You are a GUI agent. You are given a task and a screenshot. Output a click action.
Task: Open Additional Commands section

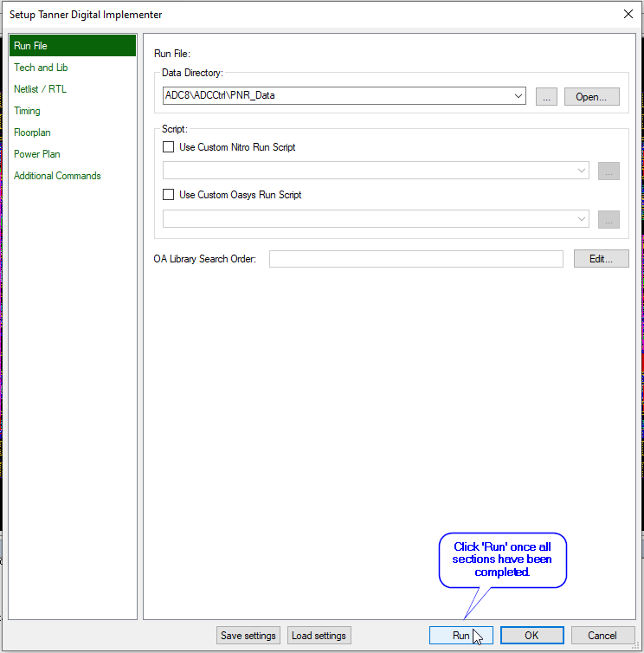(x=57, y=176)
